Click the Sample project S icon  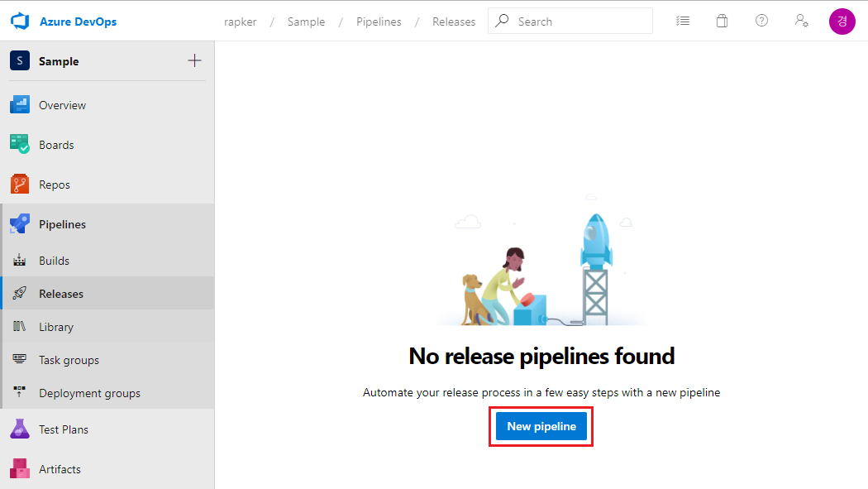click(20, 60)
